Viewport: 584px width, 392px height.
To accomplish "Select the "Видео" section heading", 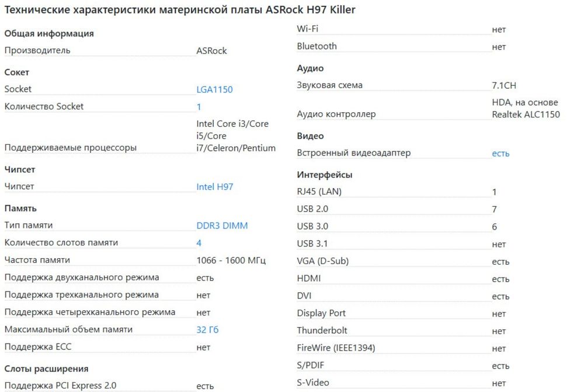I will [x=310, y=136].
